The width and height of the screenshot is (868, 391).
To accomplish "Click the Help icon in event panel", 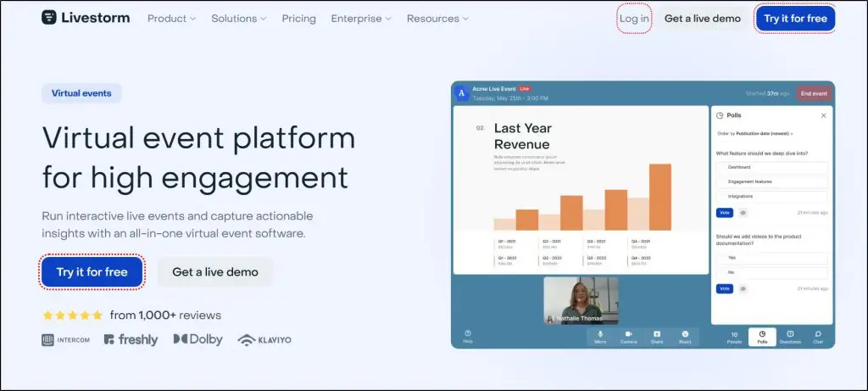I will [x=467, y=336].
